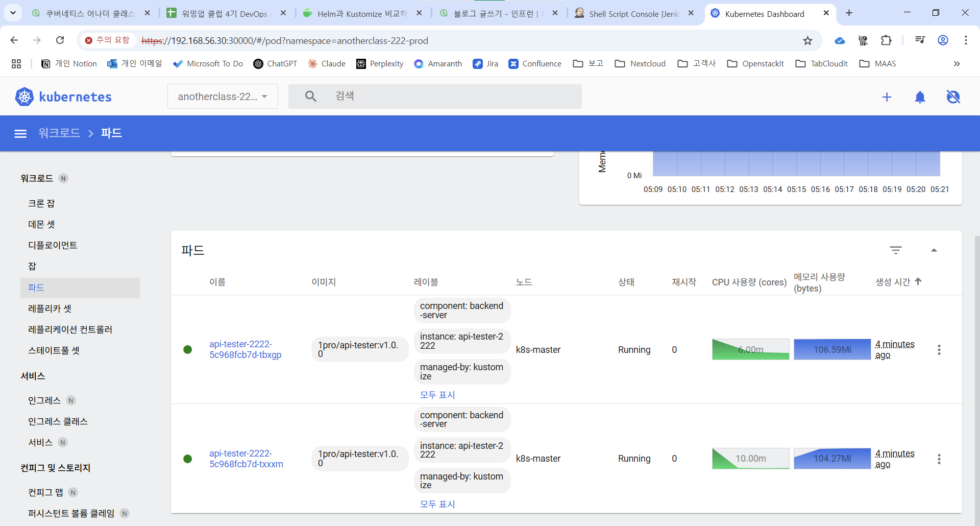The height and width of the screenshot is (526, 980).
Task: Open the 데몬 셋 sidebar link
Action: pyautogui.click(x=41, y=225)
